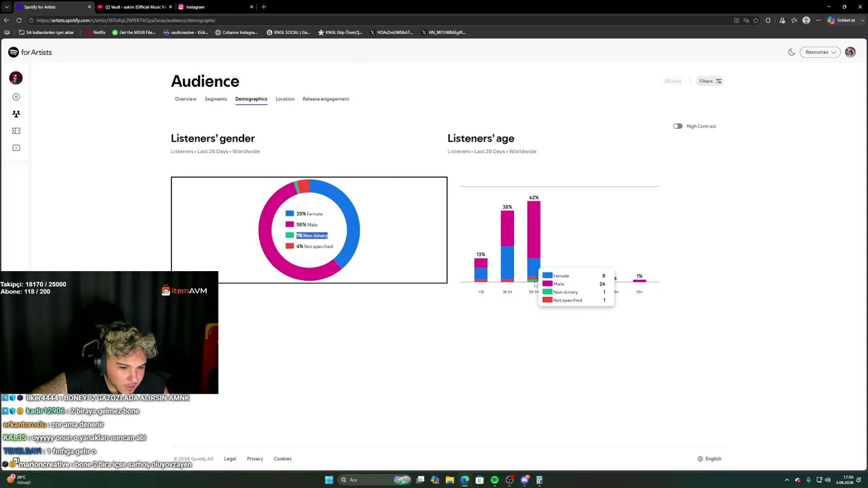This screenshot has width=868, height=488.
Task: Open the Music section icon in sidebar
Action: click(x=16, y=97)
